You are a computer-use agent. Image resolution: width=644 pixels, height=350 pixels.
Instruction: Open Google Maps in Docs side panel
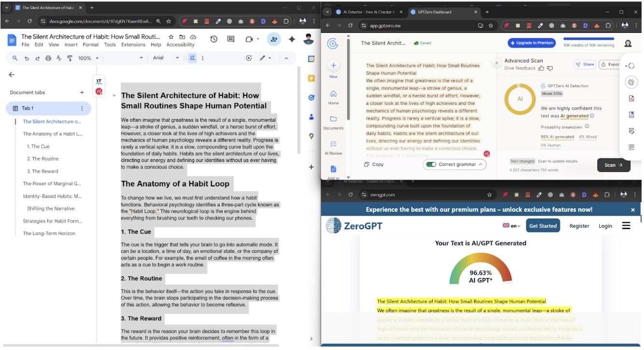click(x=311, y=136)
